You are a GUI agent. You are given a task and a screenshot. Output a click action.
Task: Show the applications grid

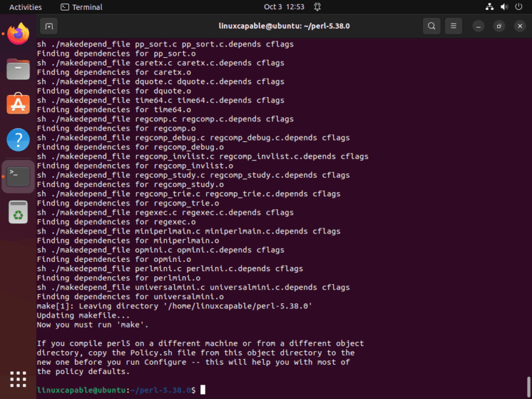pyautogui.click(x=18, y=379)
